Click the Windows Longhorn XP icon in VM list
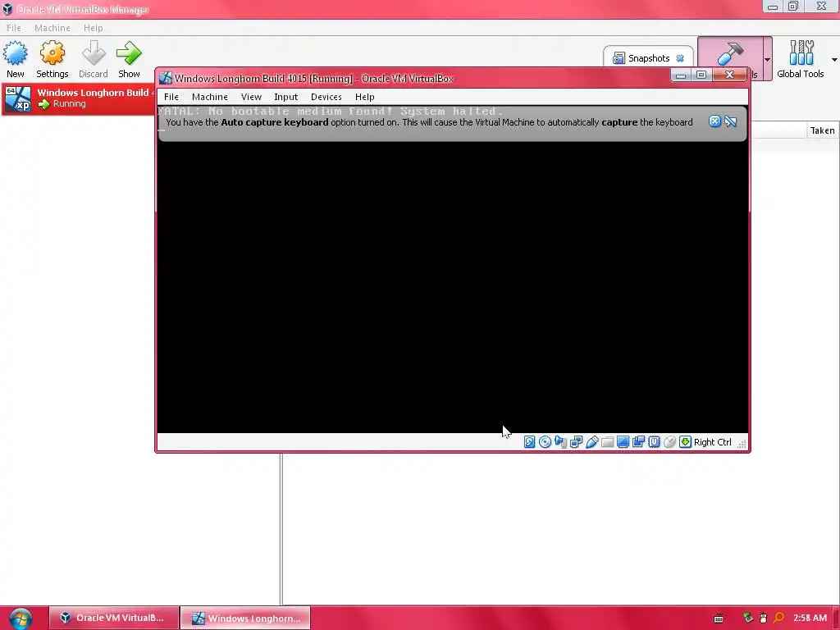Image resolution: width=840 pixels, height=630 pixels. (x=18, y=99)
